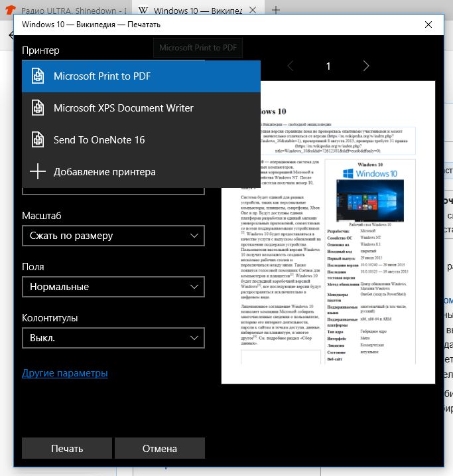Image resolution: width=453 pixels, height=476 pixels.
Task: Open Другие параметры link
Action: coord(65,373)
